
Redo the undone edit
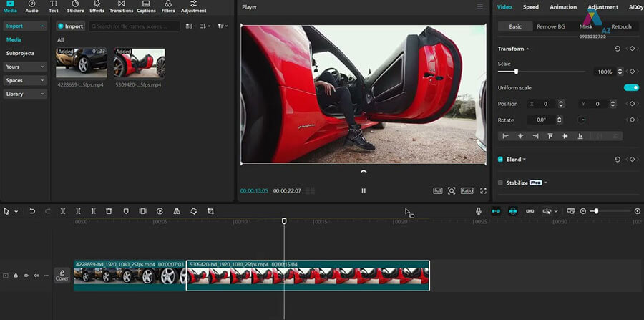click(x=47, y=211)
